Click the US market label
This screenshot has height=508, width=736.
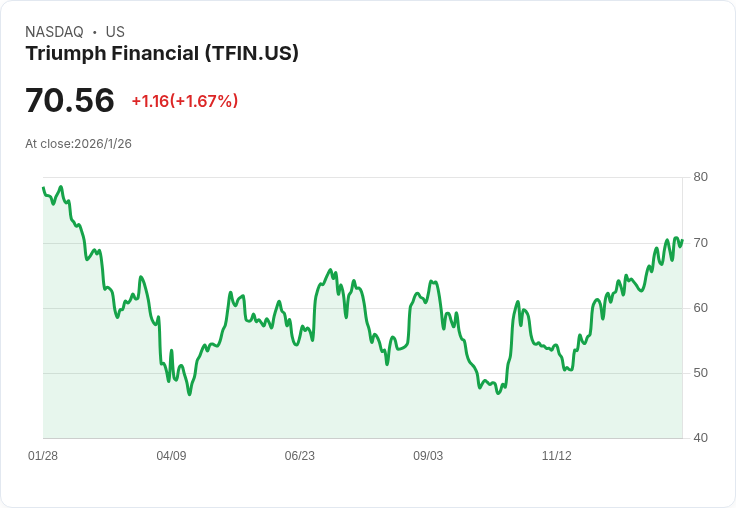(x=115, y=32)
